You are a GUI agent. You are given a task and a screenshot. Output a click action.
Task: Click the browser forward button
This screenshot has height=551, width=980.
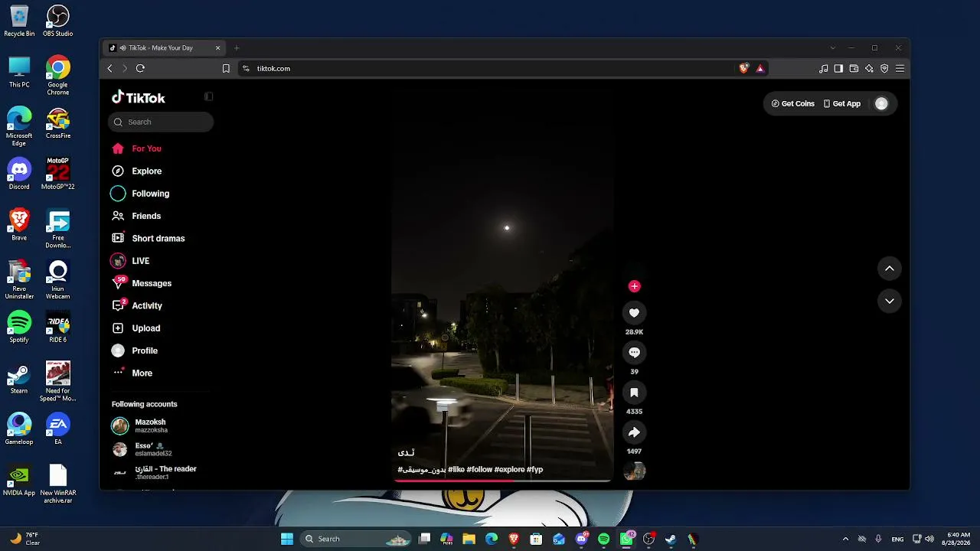[125, 68]
